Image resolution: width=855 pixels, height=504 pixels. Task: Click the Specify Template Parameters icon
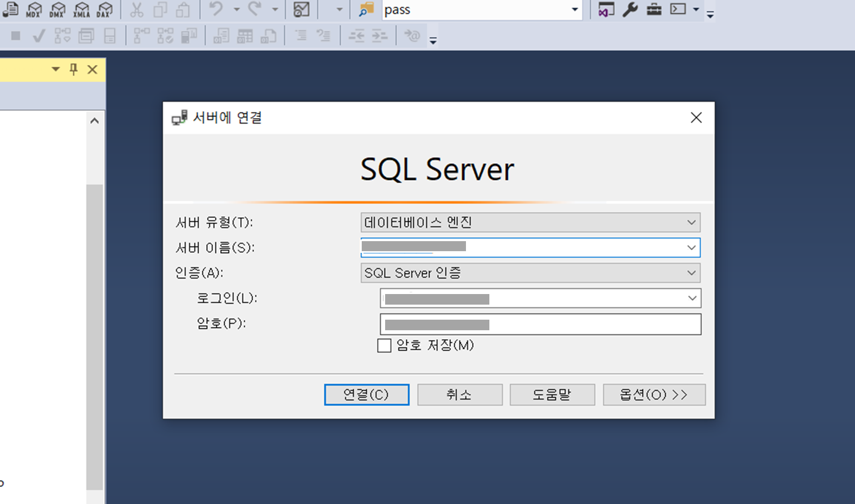[x=412, y=36]
